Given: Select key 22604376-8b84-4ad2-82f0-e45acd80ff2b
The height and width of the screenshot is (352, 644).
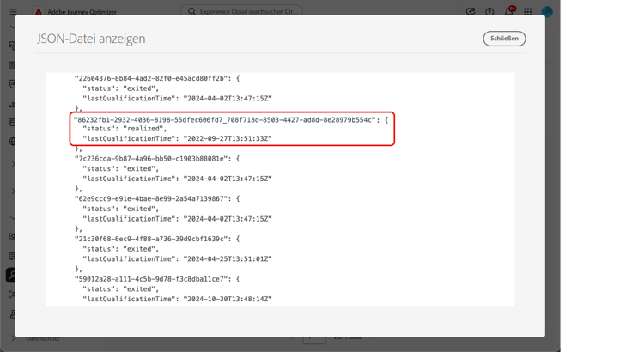Looking at the screenshot, I should click(151, 78).
